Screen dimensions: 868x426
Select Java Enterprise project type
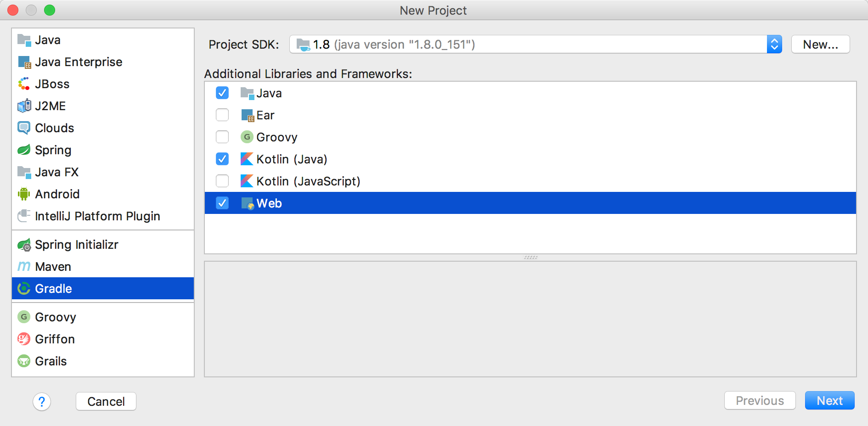(x=103, y=62)
